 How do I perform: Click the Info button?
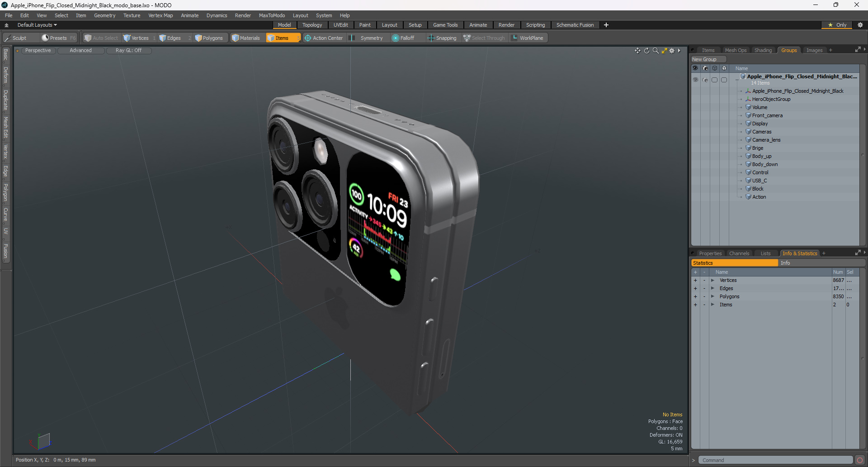click(x=821, y=263)
